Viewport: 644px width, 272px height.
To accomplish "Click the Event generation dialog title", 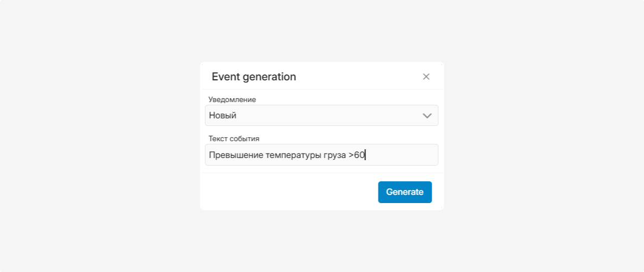I will coord(254,77).
